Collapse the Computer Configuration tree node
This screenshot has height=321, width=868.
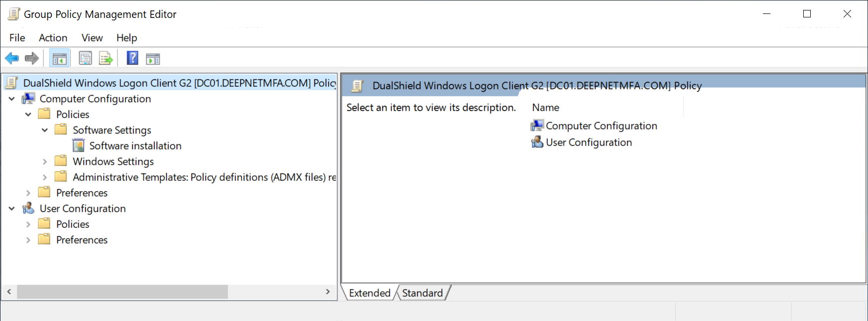tap(12, 99)
